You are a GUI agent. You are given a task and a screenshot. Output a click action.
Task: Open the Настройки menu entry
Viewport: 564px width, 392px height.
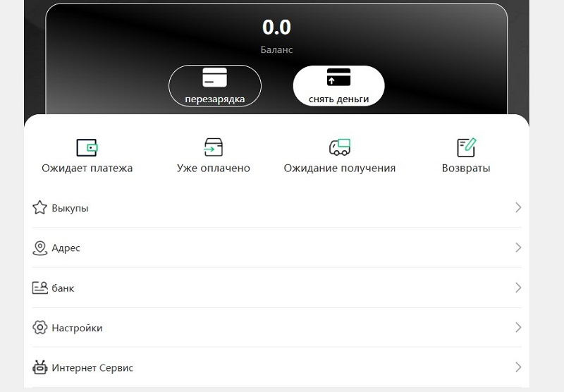click(x=276, y=328)
